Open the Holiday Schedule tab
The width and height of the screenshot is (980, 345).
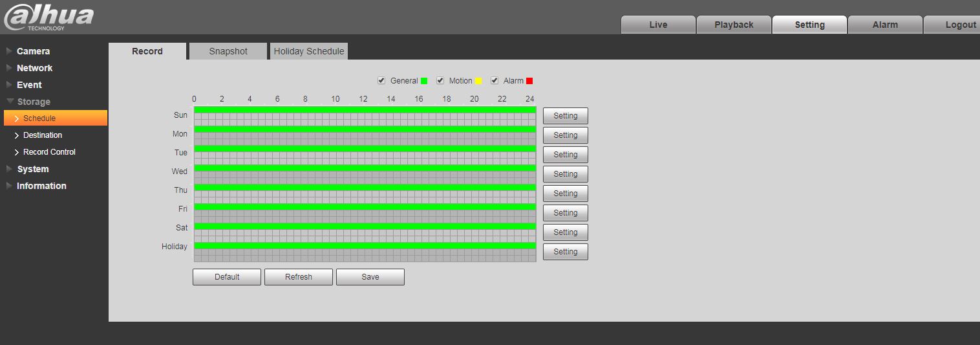(x=309, y=51)
